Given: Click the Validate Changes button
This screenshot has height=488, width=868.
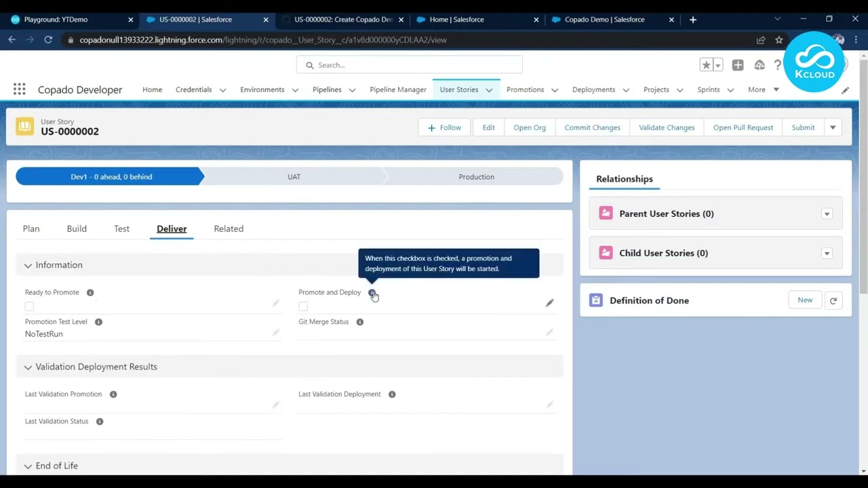Looking at the screenshot, I should (x=667, y=127).
